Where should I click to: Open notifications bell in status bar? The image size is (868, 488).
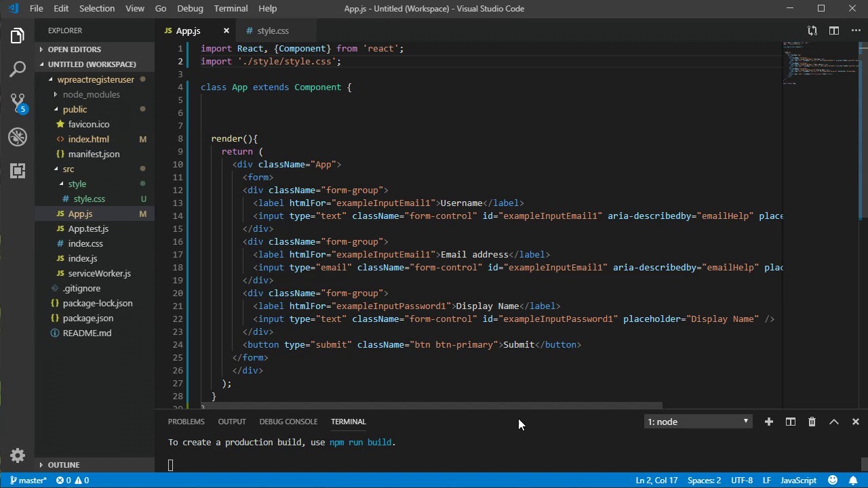coord(854,481)
